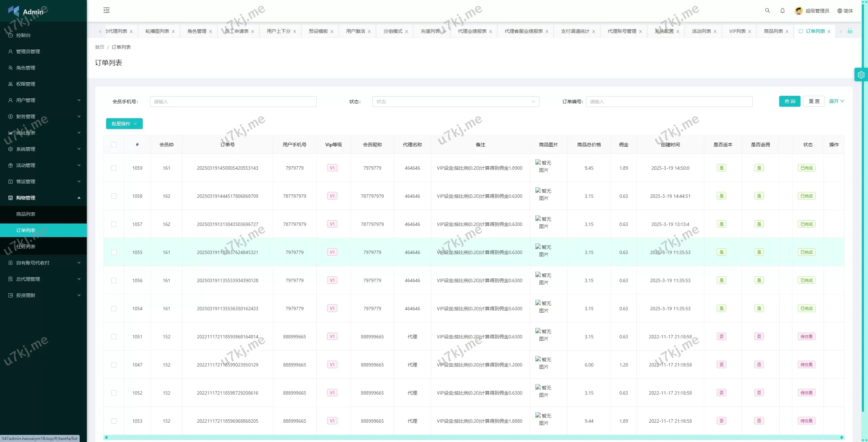Close the 商品列表 tab
The height and width of the screenshot is (442, 868).
tap(787, 31)
